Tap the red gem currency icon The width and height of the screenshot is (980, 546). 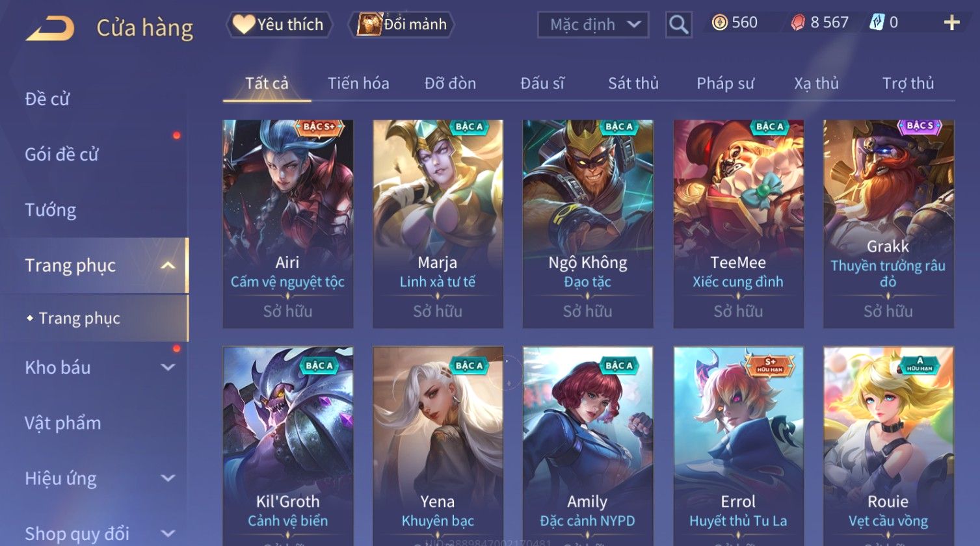tap(798, 23)
